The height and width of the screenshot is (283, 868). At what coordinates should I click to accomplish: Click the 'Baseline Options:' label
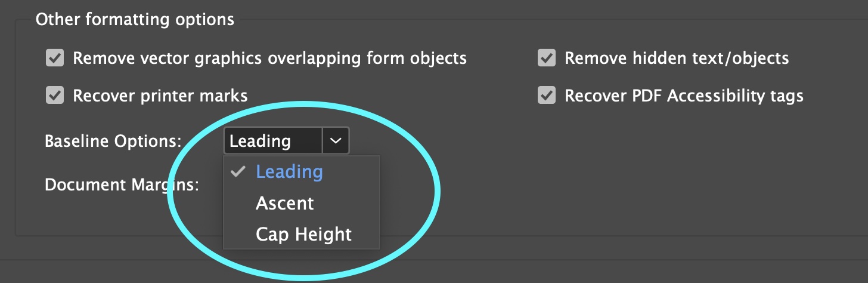113,141
